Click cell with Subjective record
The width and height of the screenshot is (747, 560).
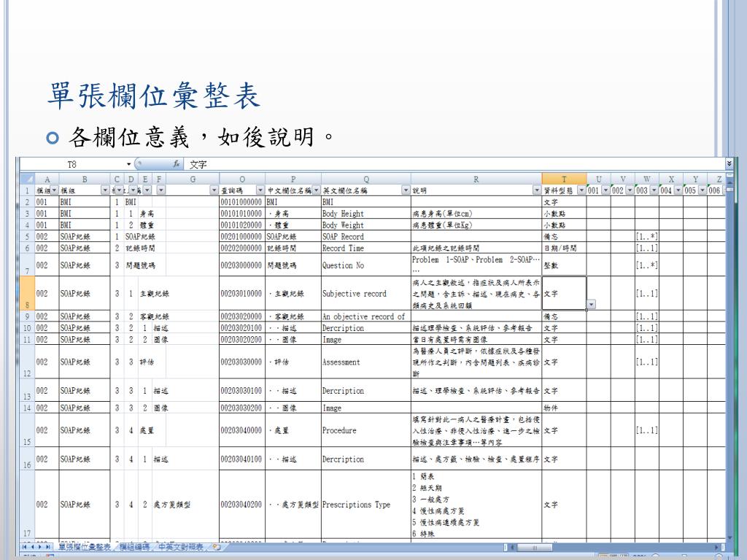366,293
